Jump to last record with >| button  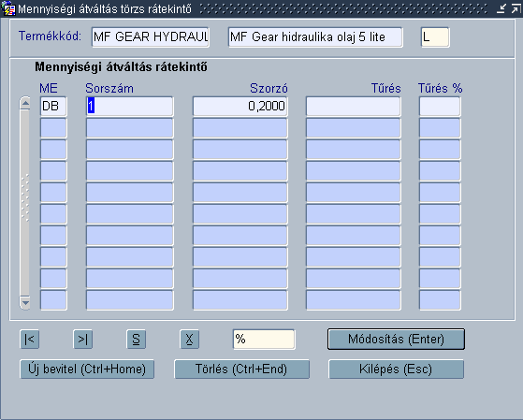click(82, 340)
